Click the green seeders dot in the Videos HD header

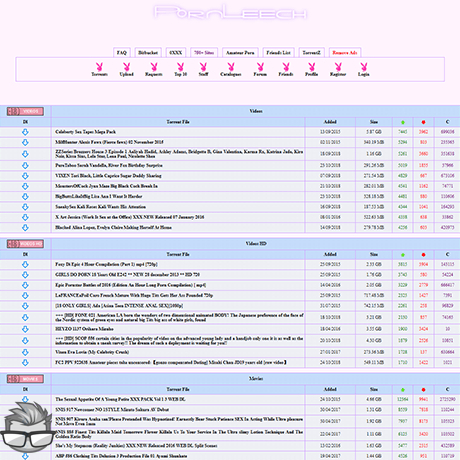point(403,255)
